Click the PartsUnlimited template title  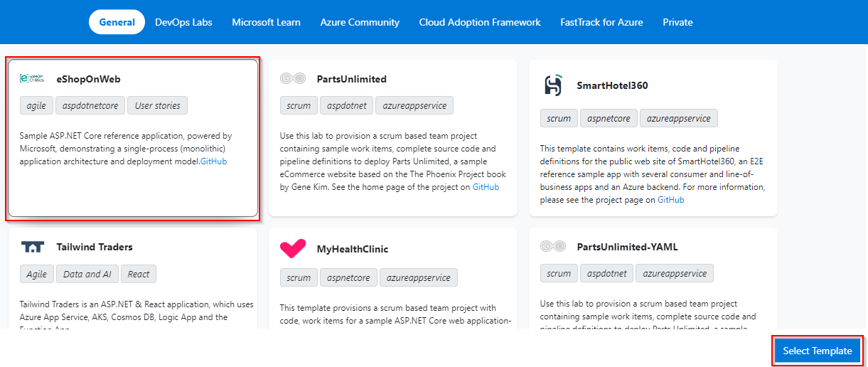[x=352, y=79]
